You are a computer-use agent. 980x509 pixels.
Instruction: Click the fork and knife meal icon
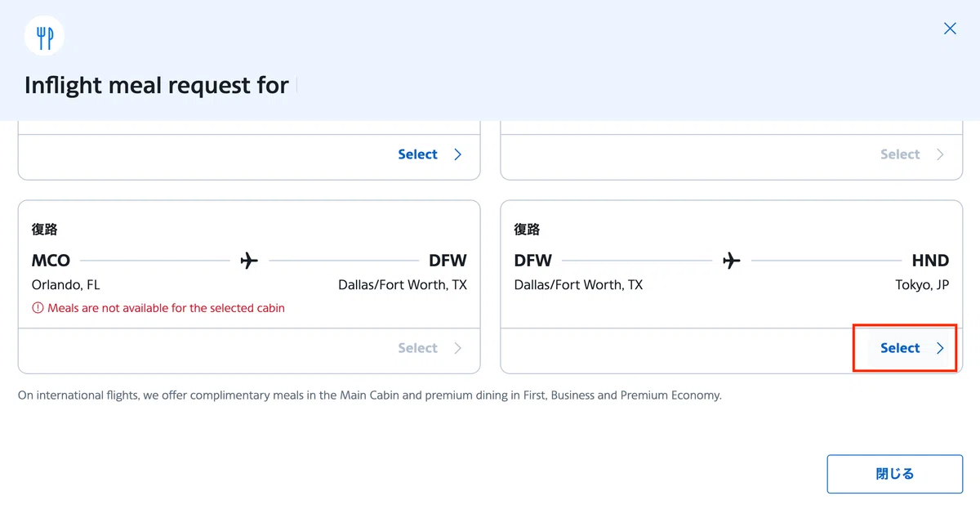[44, 36]
